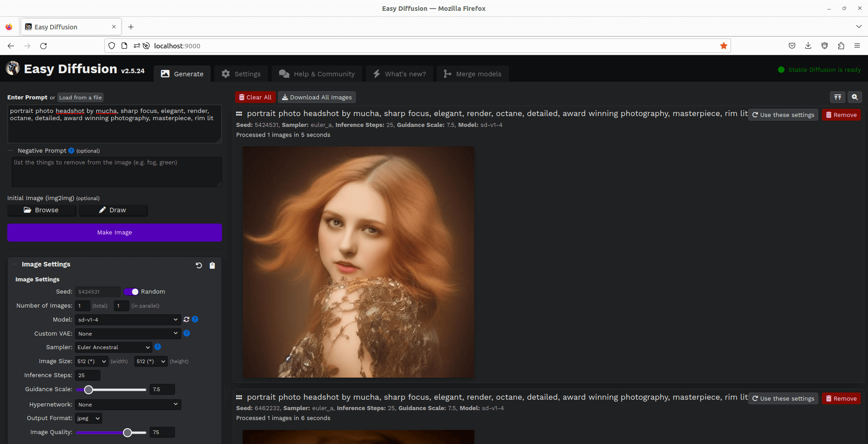This screenshot has width=868, height=444.
Task: Click the Make Image button
Action: (114, 232)
